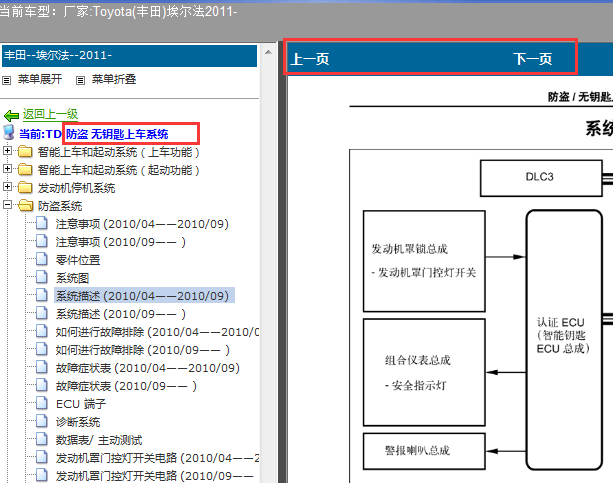Select 防盗系统 folder label
The image size is (613, 483).
pyautogui.click(x=60, y=206)
